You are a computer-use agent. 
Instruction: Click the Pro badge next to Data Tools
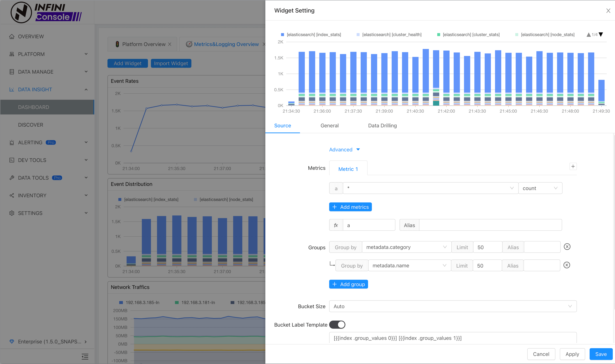[57, 178]
